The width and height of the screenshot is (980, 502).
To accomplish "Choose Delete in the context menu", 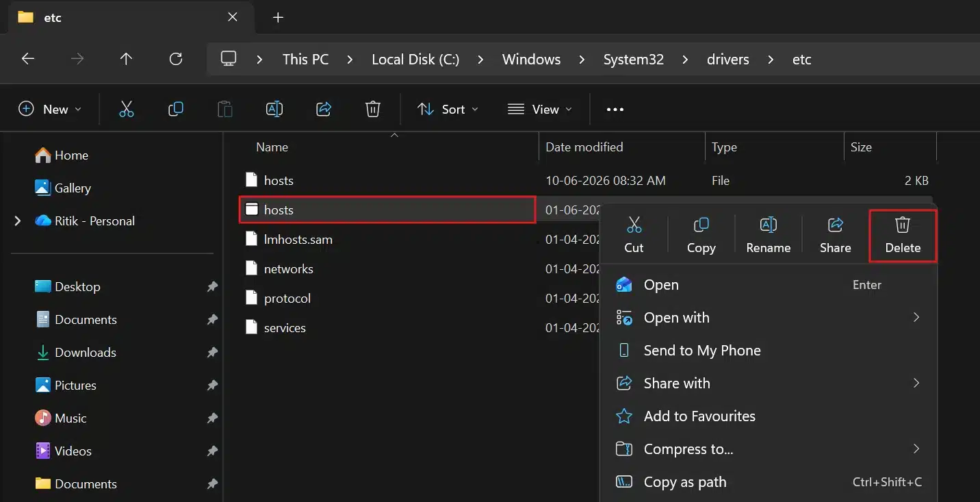I will [x=903, y=235].
